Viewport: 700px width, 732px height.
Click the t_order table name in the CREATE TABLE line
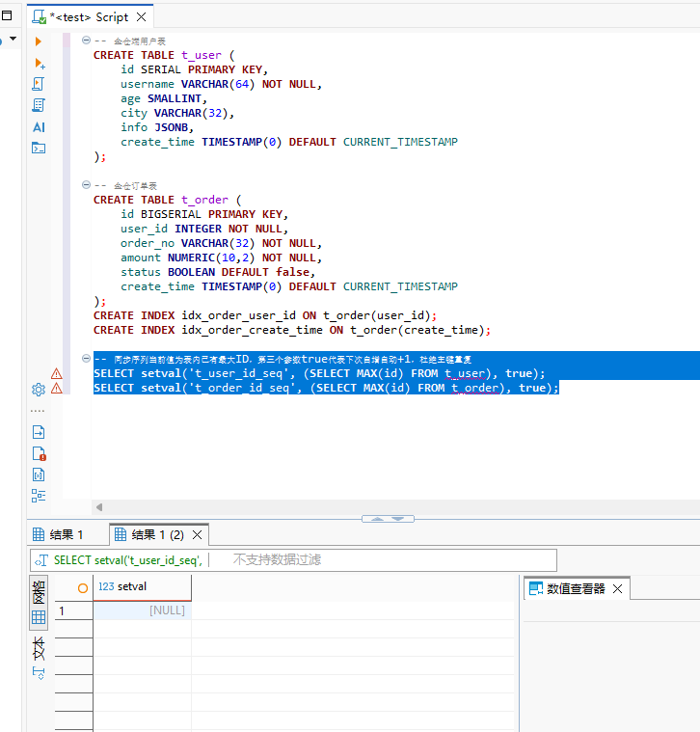(x=204, y=200)
